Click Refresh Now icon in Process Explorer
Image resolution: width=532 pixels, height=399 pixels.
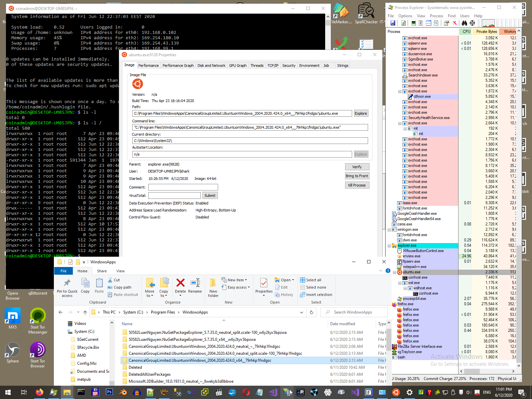403,23
